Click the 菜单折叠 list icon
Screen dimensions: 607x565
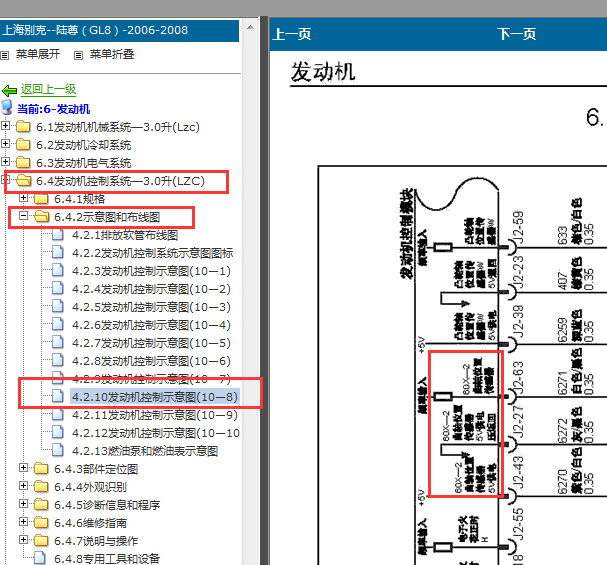point(78,55)
